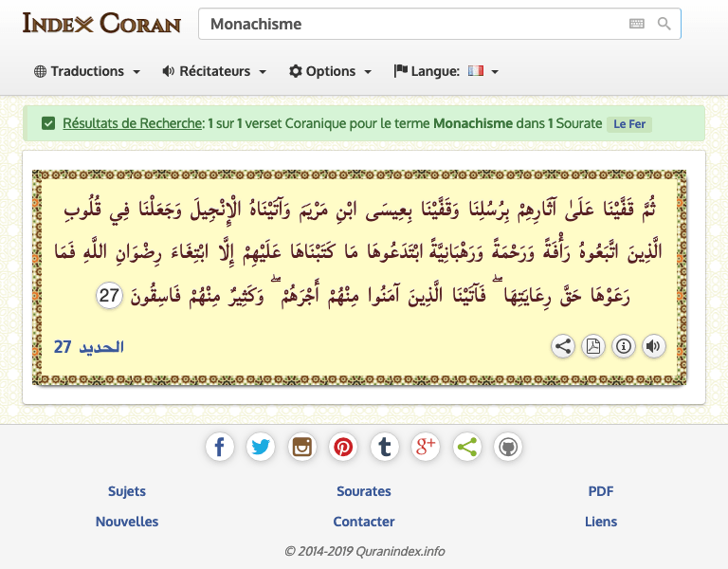Open the verse PDF export icon

(x=593, y=346)
